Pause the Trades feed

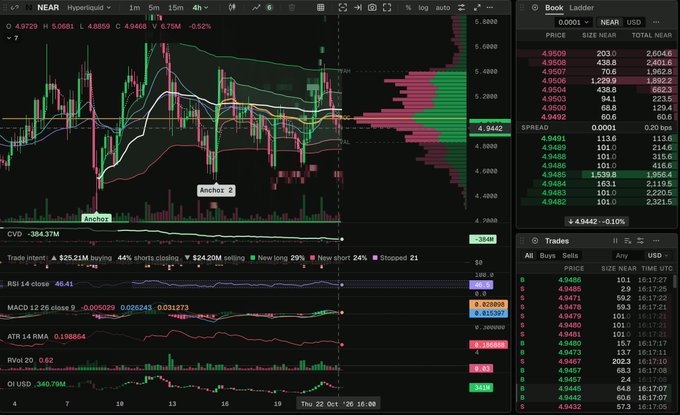(x=615, y=241)
